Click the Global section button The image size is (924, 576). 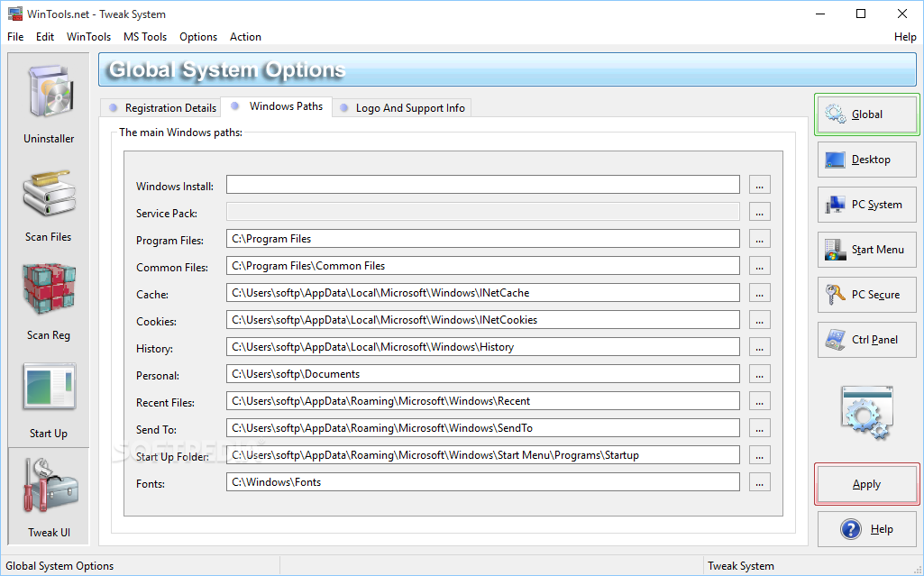[x=866, y=114]
